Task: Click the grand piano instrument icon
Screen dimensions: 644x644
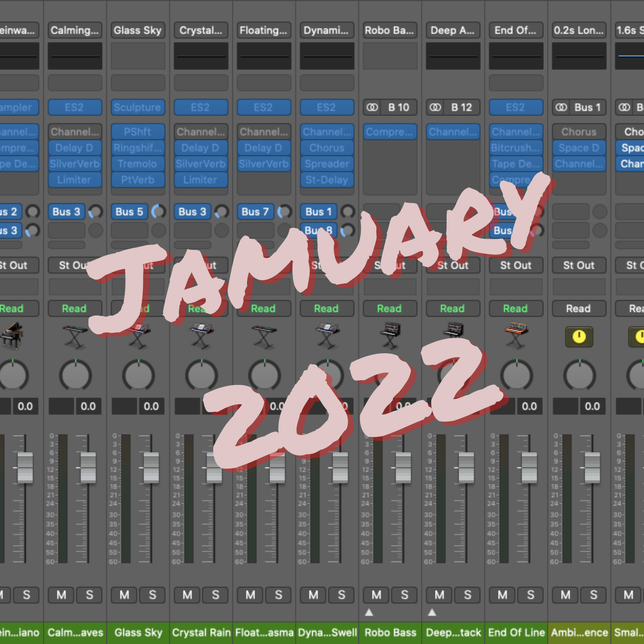Action: click(12, 335)
